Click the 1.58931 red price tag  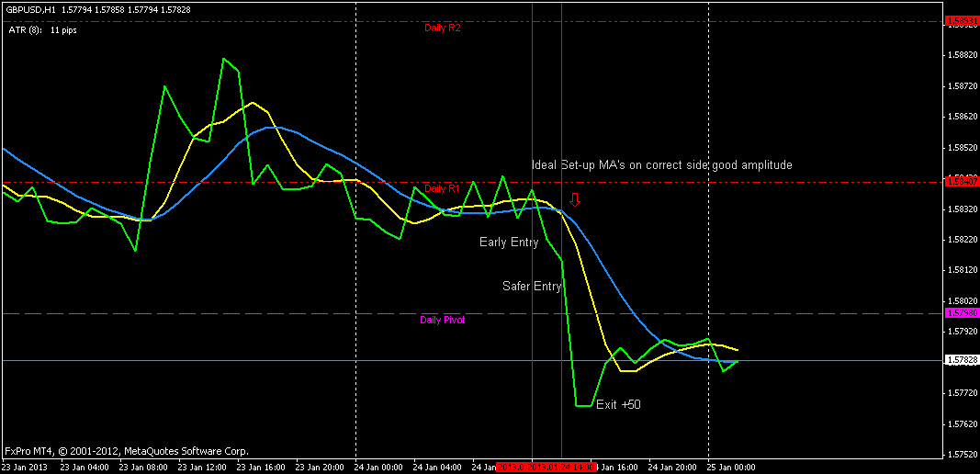pyautogui.click(x=962, y=21)
